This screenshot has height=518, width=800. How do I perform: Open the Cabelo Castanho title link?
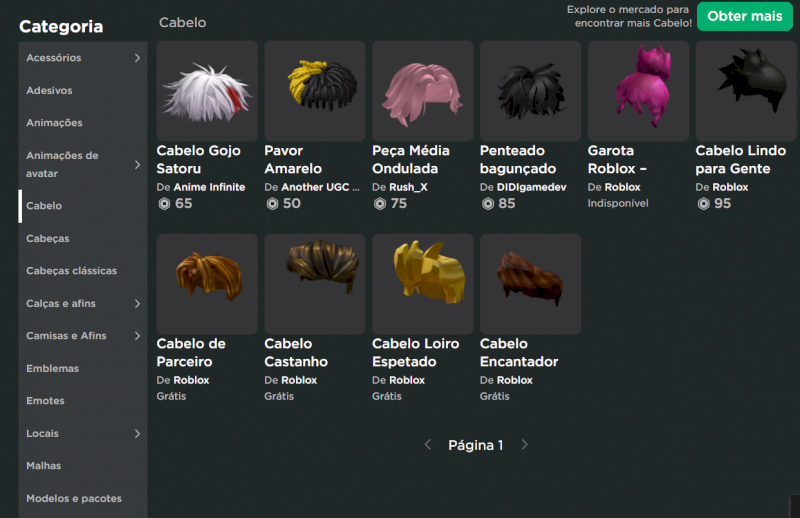click(296, 352)
